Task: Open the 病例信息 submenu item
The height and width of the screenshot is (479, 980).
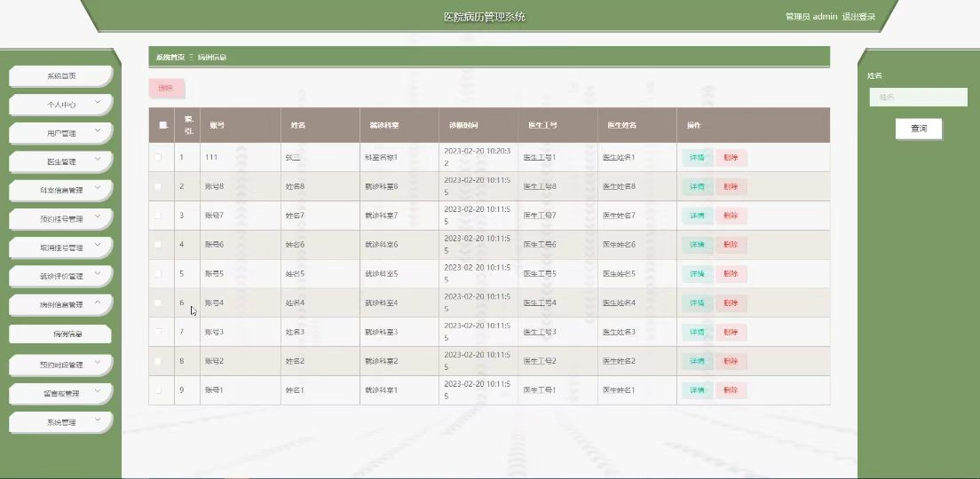Action: (x=60, y=334)
